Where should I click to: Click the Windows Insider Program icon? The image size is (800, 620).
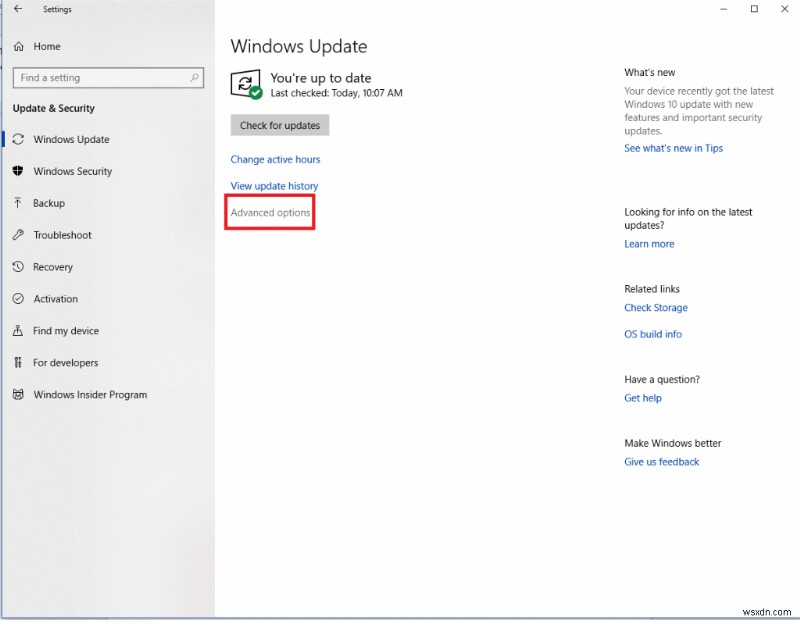[x=17, y=395]
